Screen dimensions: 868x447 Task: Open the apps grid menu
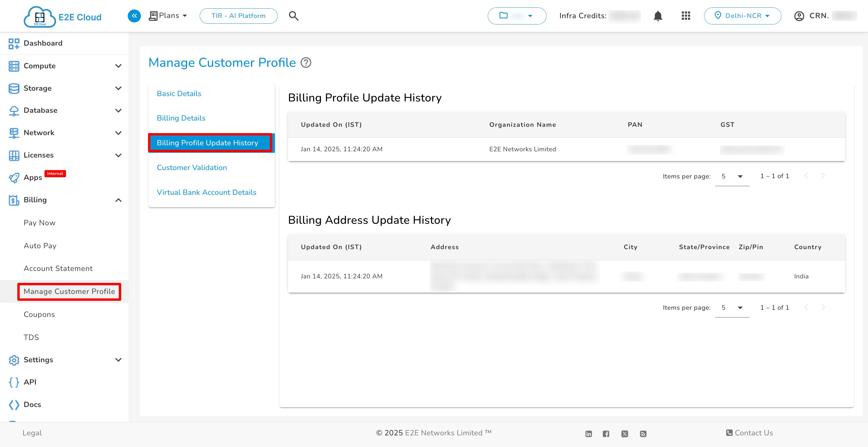(686, 16)
